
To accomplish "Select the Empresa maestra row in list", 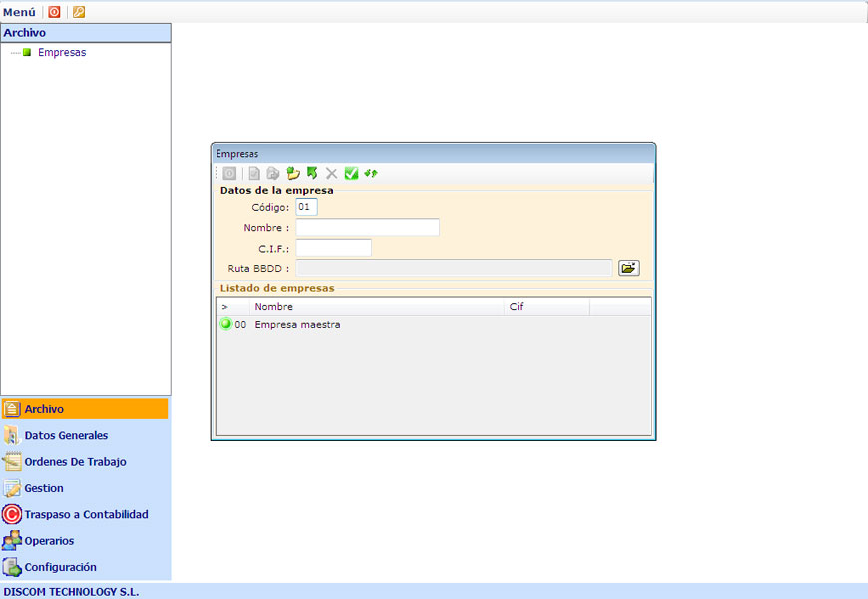I will tap(297, 325).
